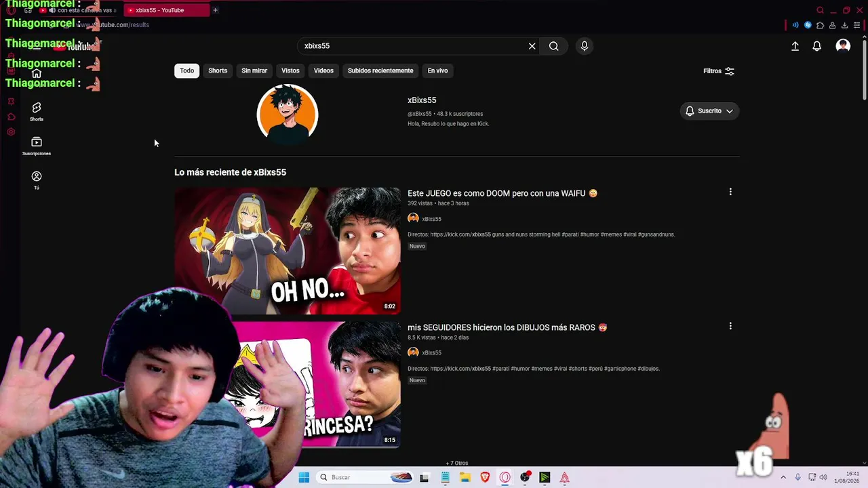Open the Tú profile section
Viewport: 868px width, 488px height.
coord(37,180)
